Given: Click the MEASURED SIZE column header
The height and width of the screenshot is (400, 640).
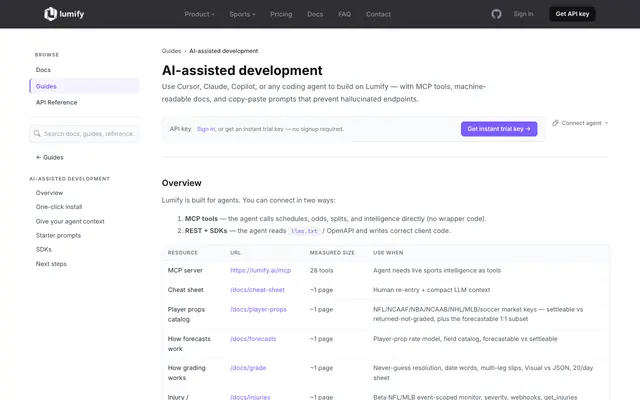Looking at the screenshot, I should [332, 253].
